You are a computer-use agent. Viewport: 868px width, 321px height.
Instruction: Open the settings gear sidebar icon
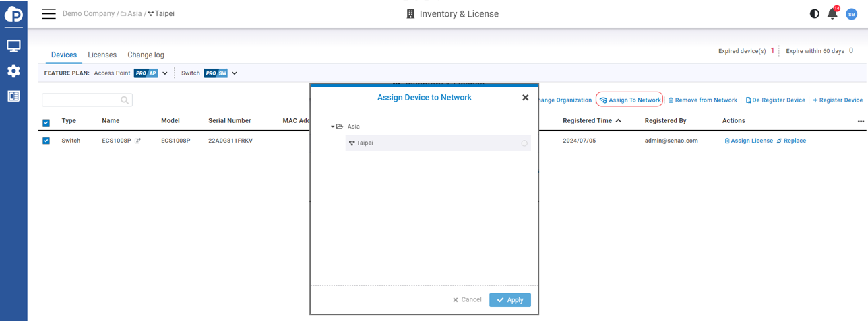[x=13, y=71]
